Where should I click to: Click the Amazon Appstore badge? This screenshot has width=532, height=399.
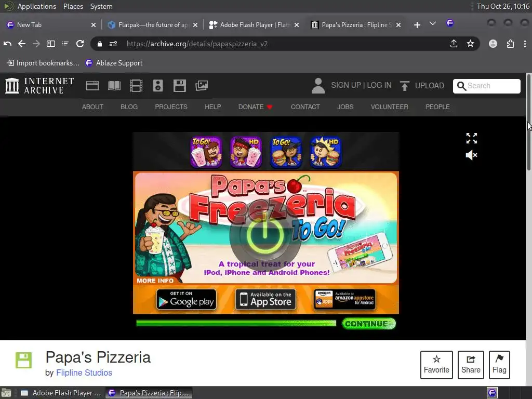[x=345, y=299]
